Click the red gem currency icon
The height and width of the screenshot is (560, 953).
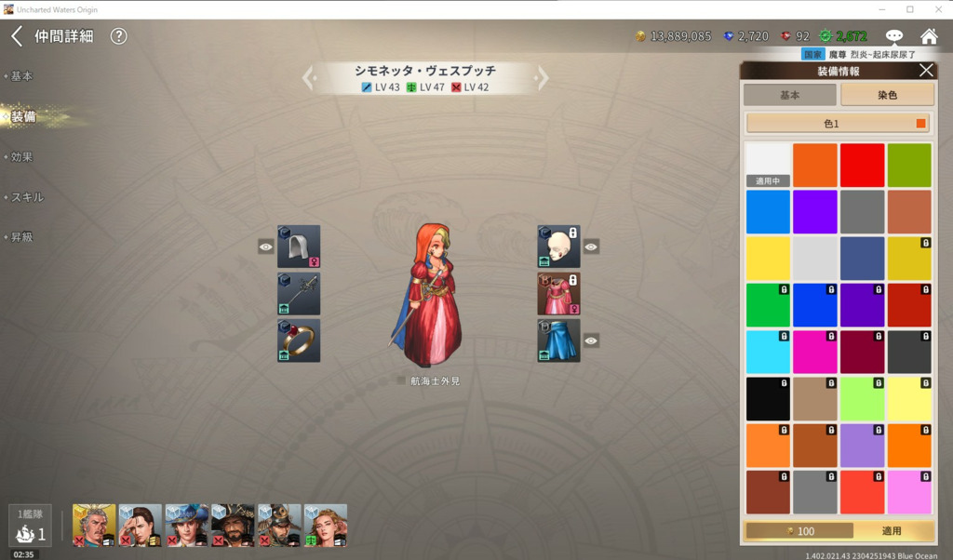coord(785,36)
